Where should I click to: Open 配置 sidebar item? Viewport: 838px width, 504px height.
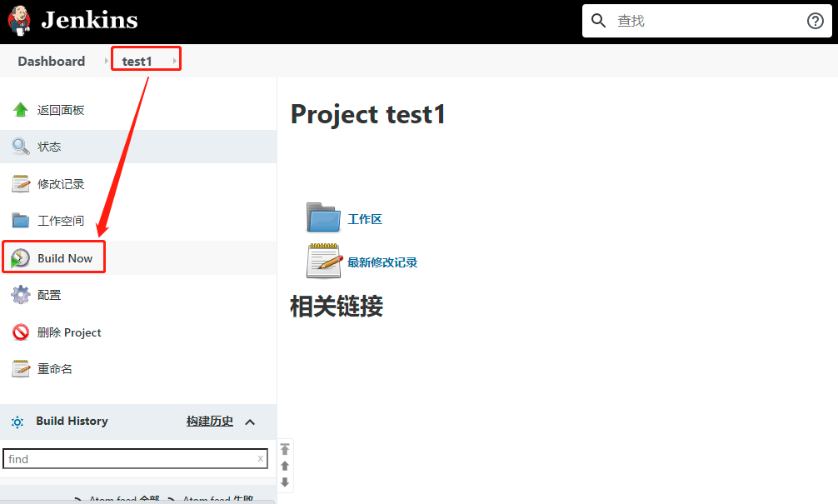coord(49,295)
